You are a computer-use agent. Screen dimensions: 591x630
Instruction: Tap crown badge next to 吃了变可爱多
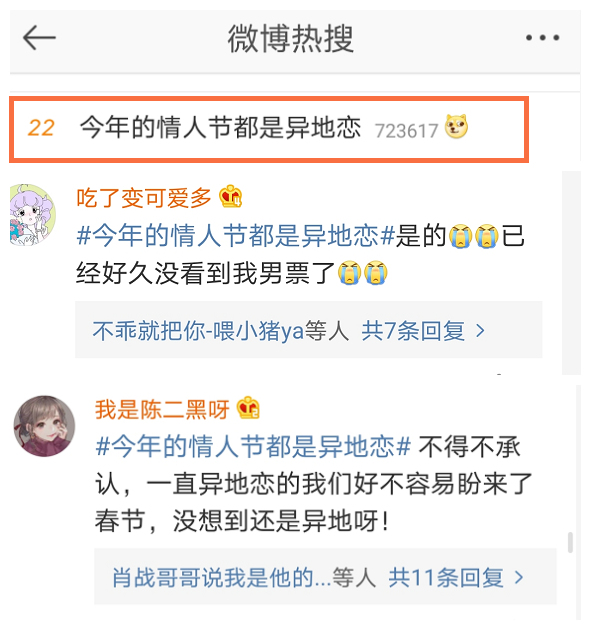[231, 196]
